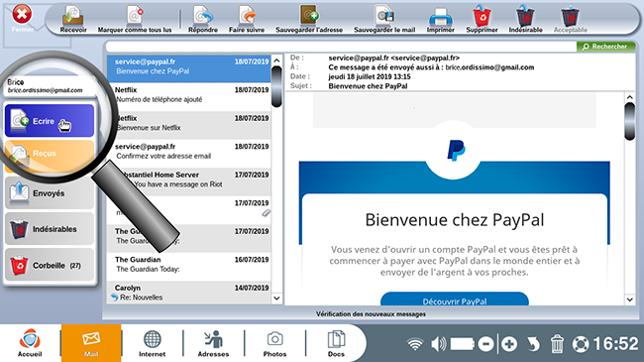Click the help lifebuoy icon

coord(581,344)
